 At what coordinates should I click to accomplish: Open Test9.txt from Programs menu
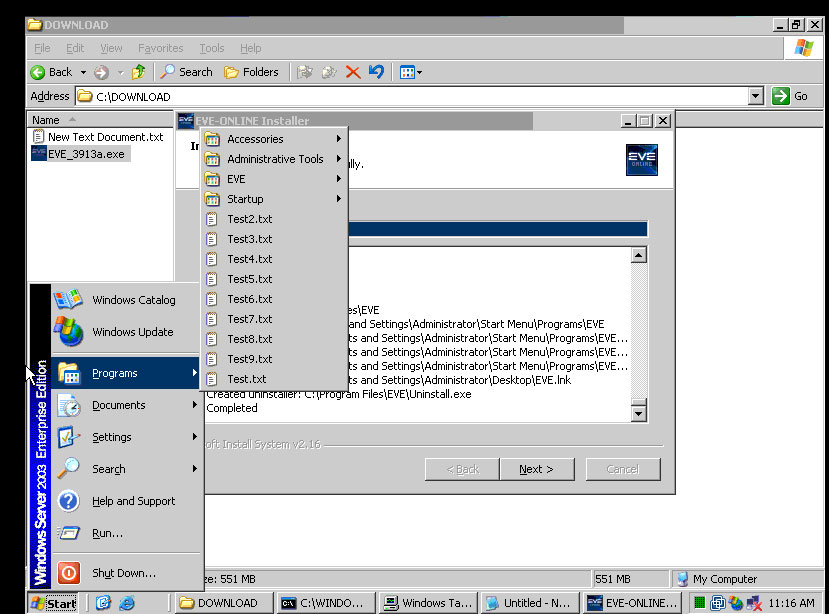tap(274, 359)
